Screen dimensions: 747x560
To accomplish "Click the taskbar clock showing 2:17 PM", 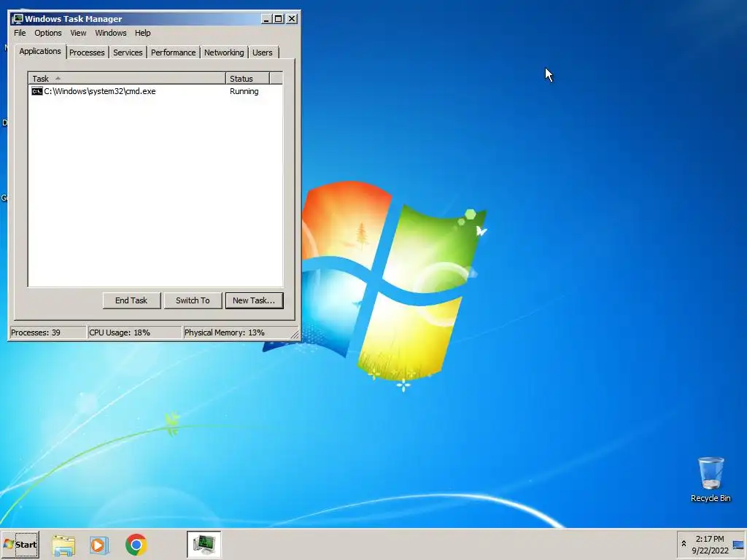I will (x=710, y=545).
